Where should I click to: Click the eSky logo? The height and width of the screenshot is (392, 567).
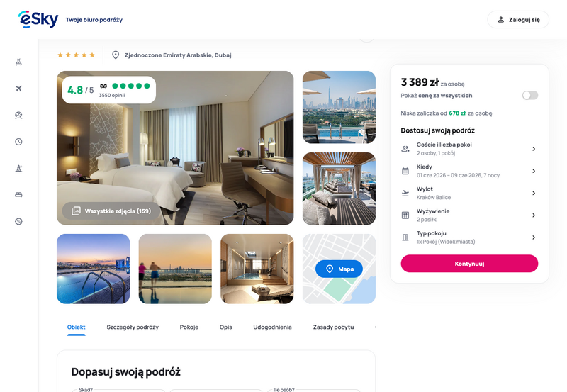pyautogui.click(x=38, y=19)
